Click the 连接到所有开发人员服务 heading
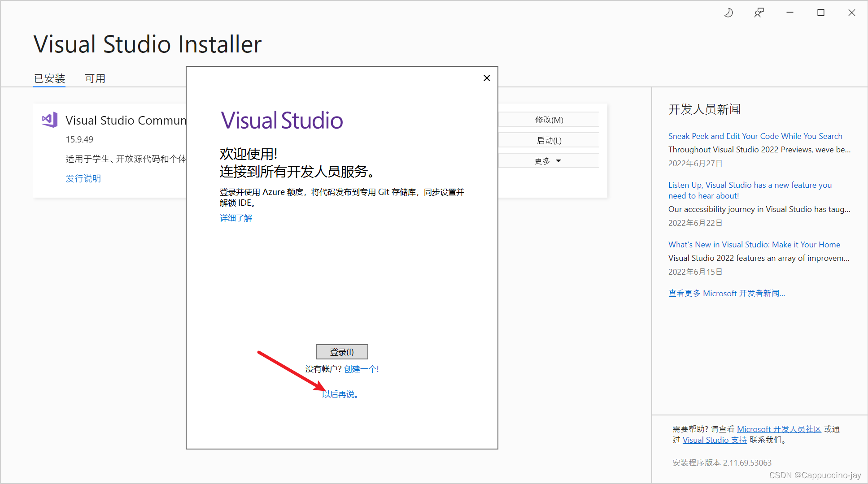 tap(297, 172)
